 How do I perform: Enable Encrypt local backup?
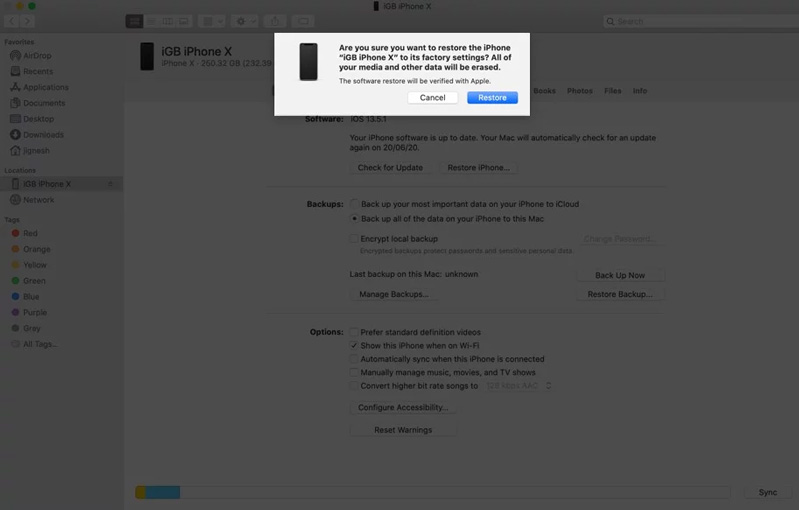pos(354,238)
